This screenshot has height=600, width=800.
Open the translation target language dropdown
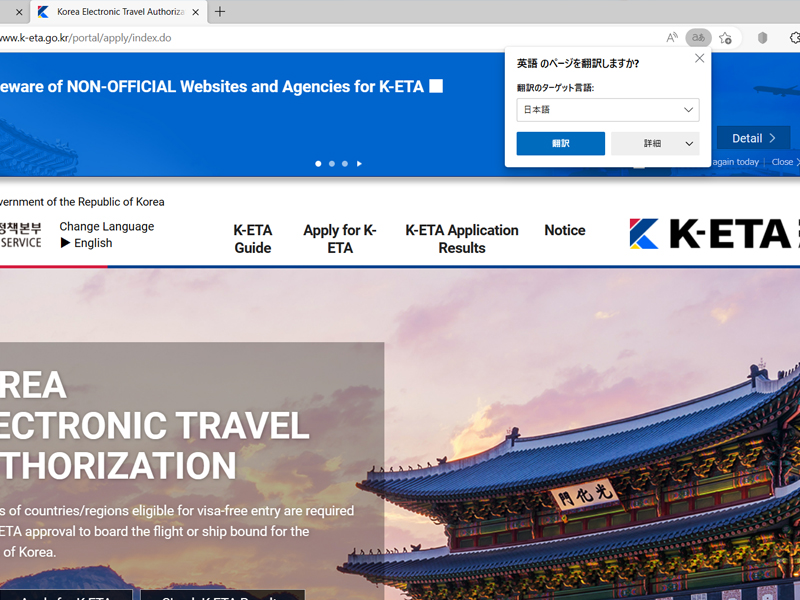click(x=608, y=110)
